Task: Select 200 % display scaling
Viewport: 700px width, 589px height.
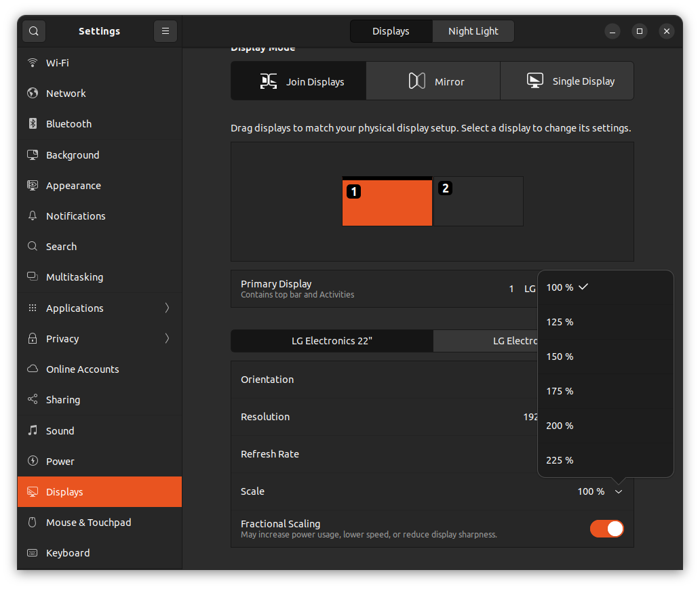Action: click(x=560, y=425)
